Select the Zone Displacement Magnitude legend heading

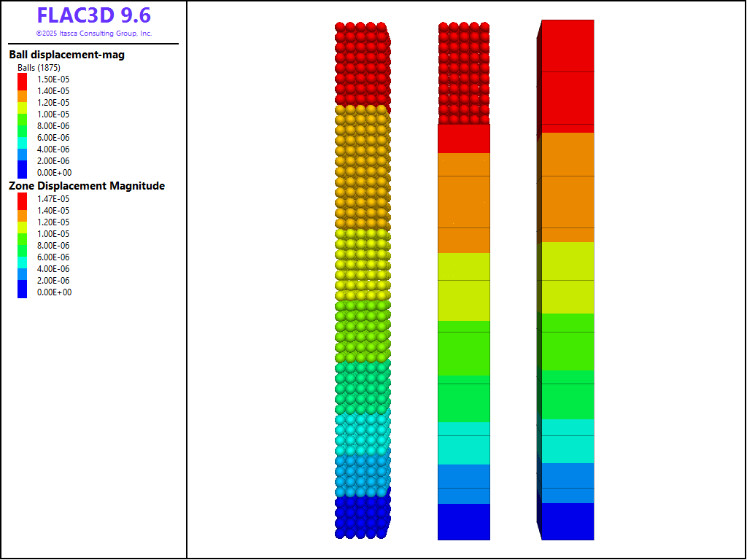click(x=87, y=186)
